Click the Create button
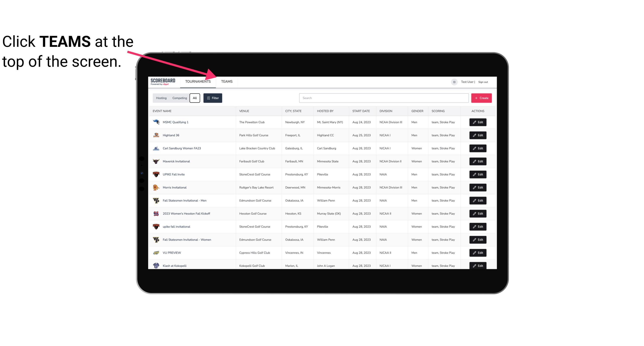Image resolution: width=644 pixels, height=346 pixels. pyautogui.click(x=482, y=98)
